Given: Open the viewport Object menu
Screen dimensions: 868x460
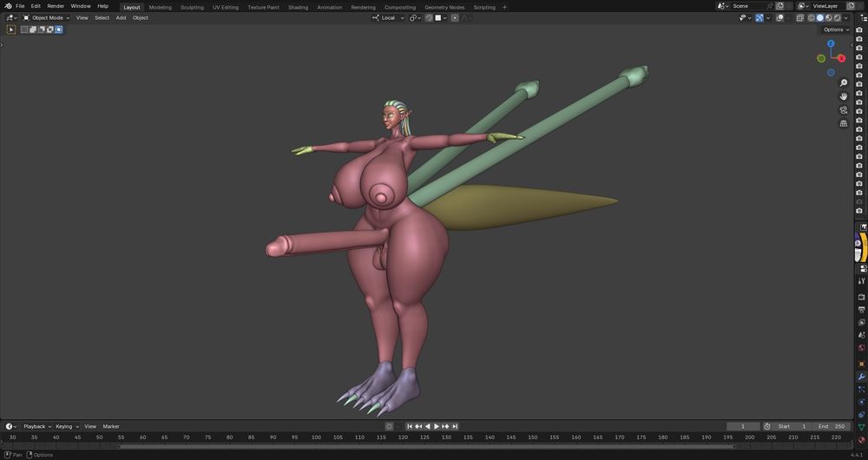Looking at the screenshot, I should click(x=140, y=17).
